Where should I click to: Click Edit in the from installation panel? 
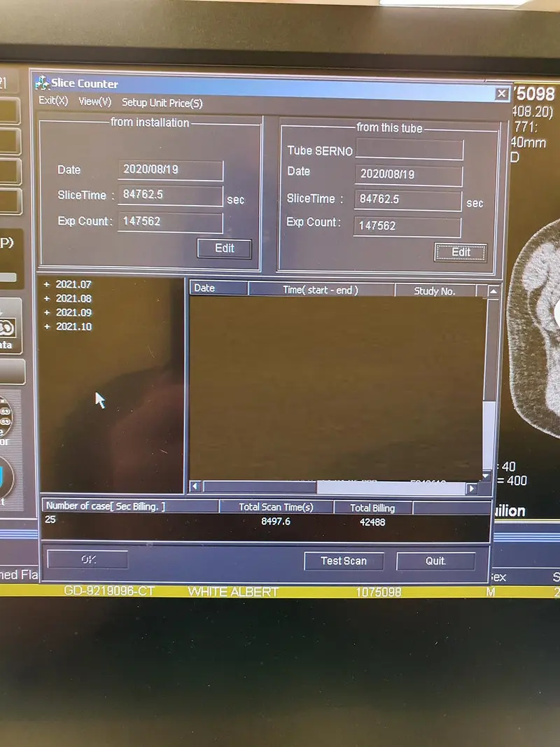click(224, 249)
